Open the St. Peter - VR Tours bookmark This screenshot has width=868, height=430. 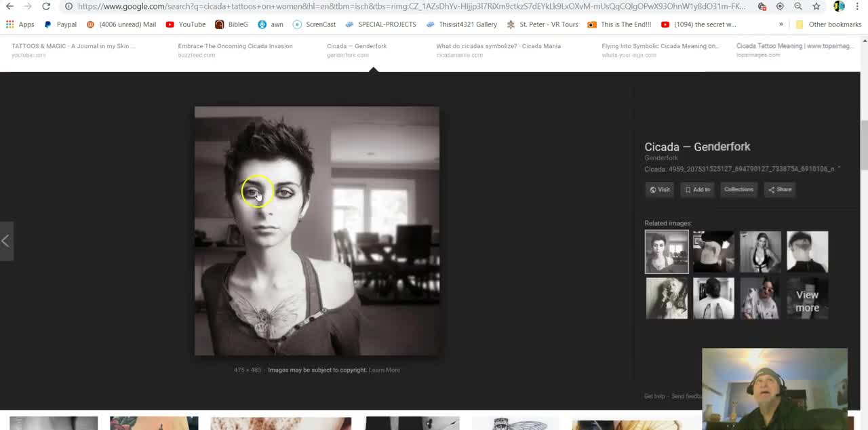(542, 24)
